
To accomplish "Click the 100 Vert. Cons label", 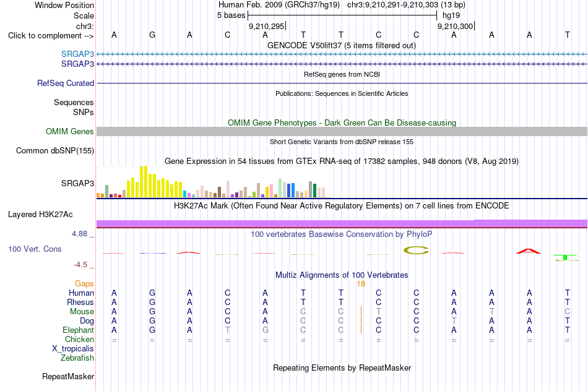I will coord(35,249).
